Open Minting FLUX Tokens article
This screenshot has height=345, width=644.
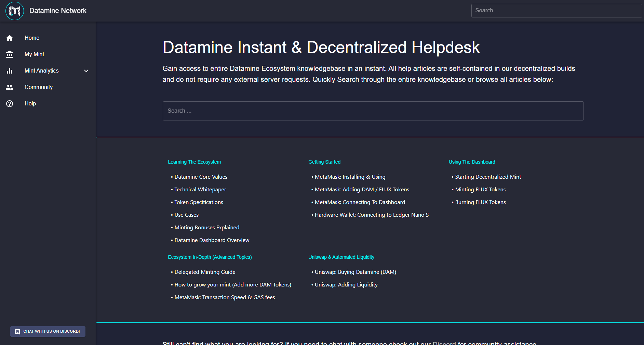point(480,190)
